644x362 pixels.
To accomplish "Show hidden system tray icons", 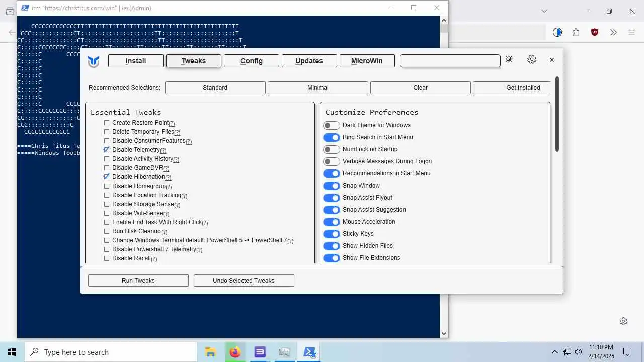I will [555, 352].
